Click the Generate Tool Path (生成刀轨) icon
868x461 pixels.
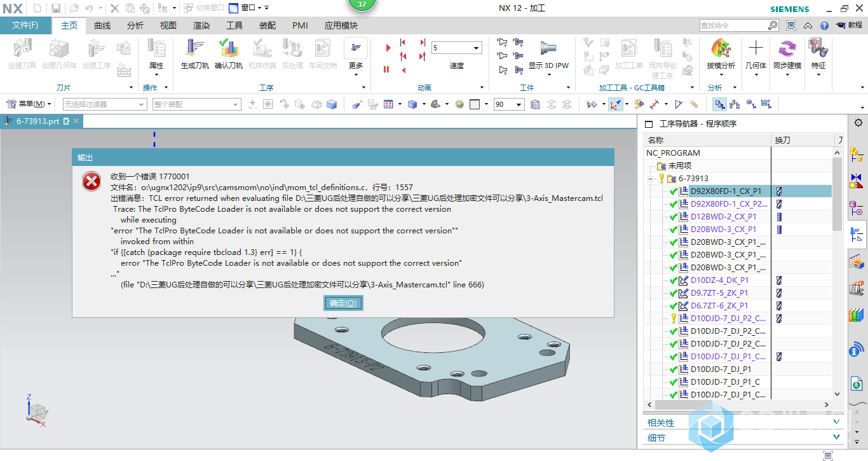(194, 53)
